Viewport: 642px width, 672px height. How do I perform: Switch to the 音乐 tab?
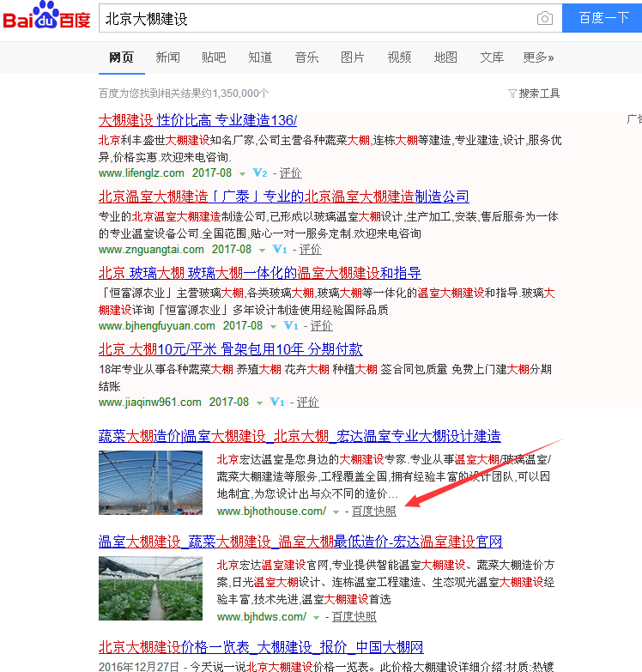click(306, 58)
